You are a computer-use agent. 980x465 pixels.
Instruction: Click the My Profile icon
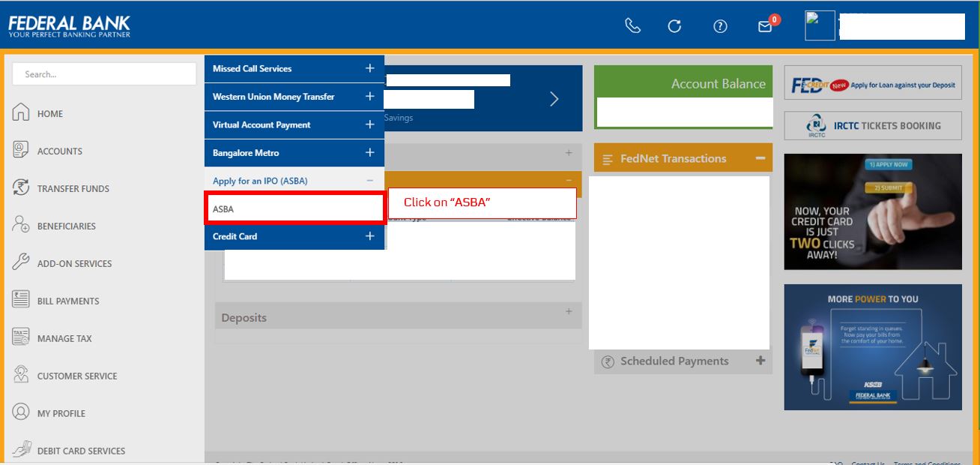(21, 412)
